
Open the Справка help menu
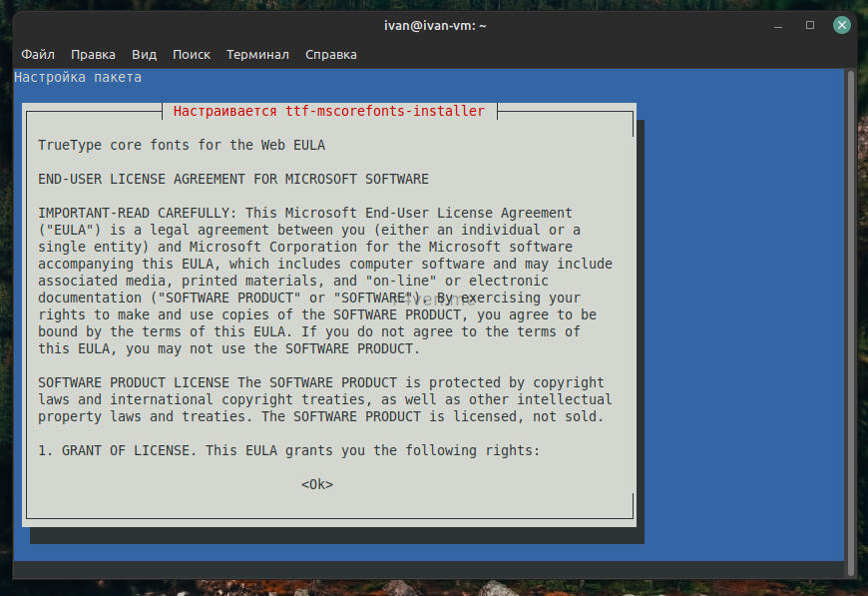[330, 54]
